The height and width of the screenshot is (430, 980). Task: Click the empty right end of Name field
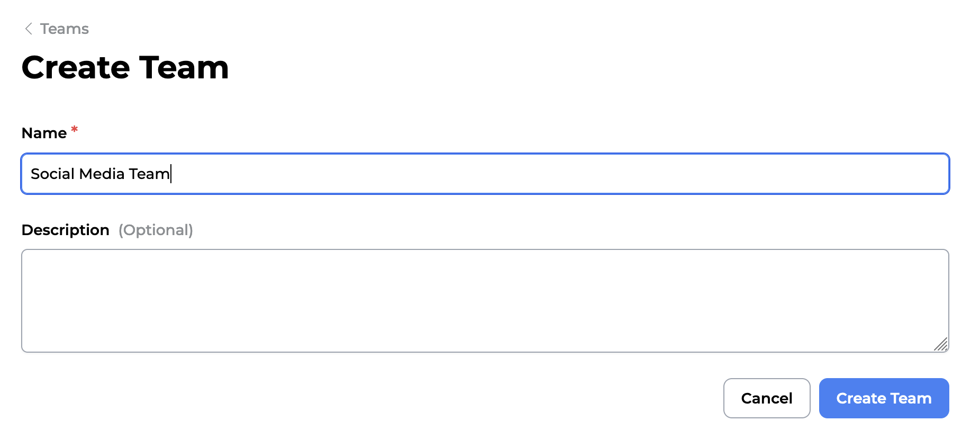point(900,174)
